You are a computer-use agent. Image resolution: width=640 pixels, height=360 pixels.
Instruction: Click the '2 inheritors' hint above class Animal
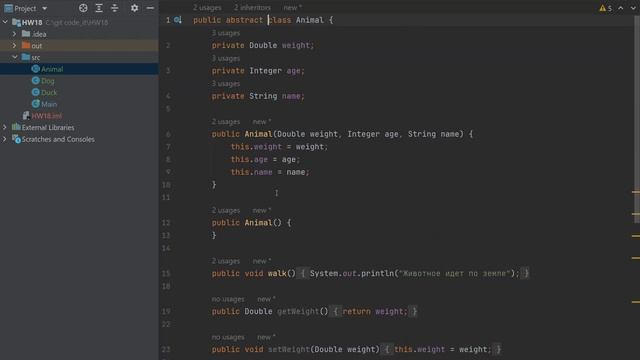[x=252, y=7]
